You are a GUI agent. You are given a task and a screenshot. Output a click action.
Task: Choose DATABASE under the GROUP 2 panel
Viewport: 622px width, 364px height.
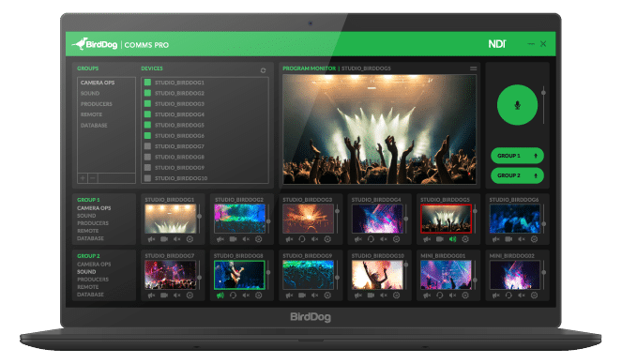tap(90, 295)
